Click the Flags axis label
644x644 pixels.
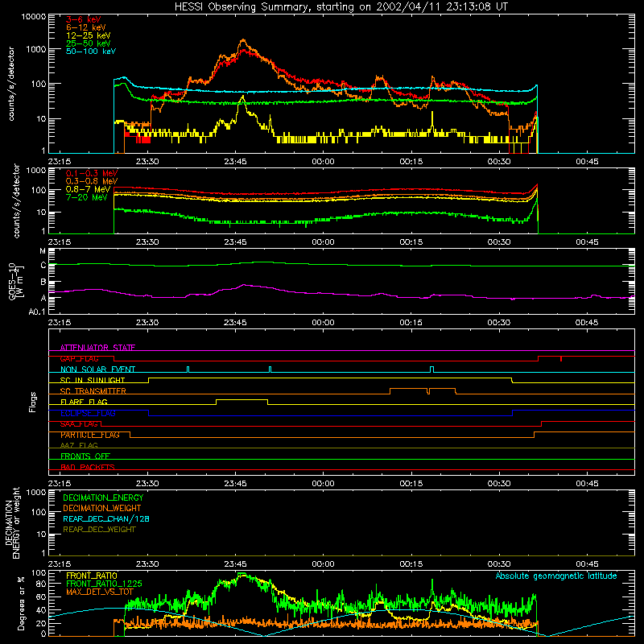pos(32,402)
